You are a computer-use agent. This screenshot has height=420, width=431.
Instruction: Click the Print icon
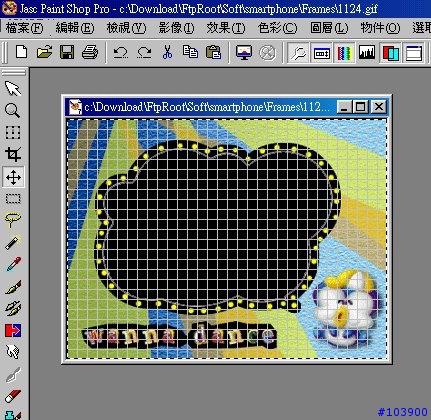pyautogui.click(x=90, y=52)
